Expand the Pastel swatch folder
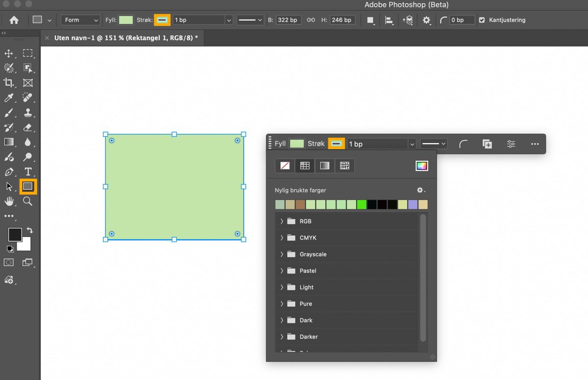Image resolution: width=588 pixels, height=380 pixels. (282, 271)
